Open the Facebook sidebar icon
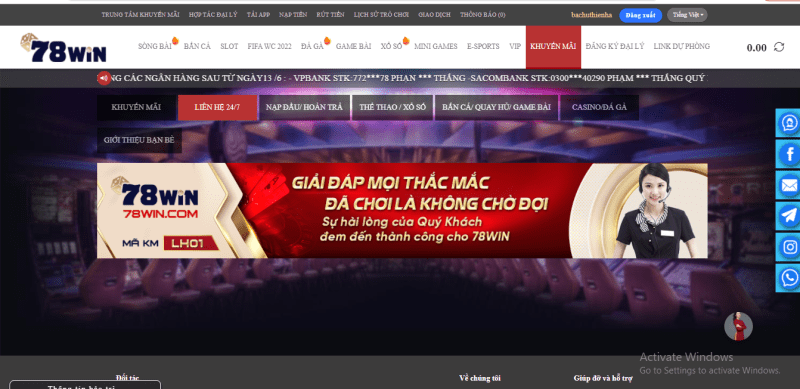Screen dimensions: 800x389 tap(789, 154)
